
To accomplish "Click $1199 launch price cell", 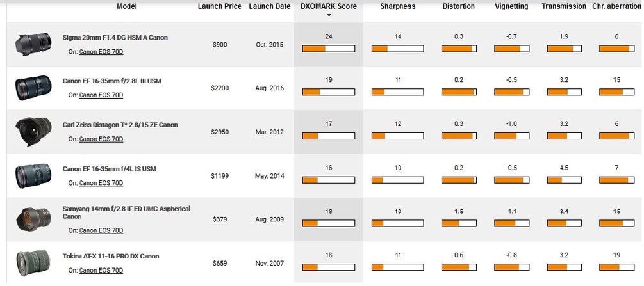I will tap(219, 176).
